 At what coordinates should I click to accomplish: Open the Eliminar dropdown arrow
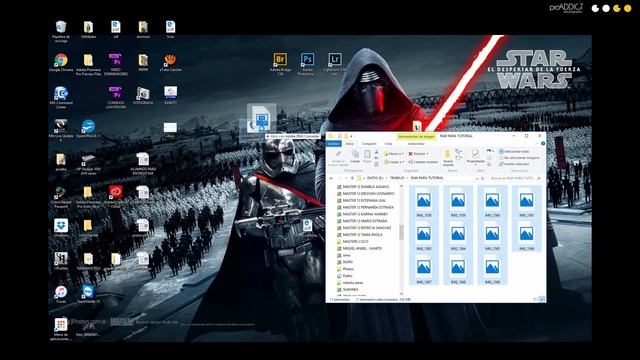tap(428, 154)
